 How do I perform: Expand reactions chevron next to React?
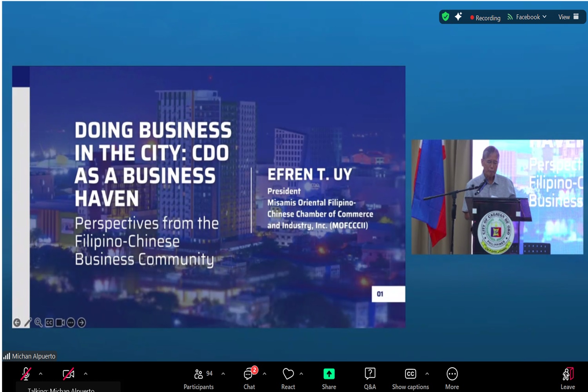[x=301, y=374]
